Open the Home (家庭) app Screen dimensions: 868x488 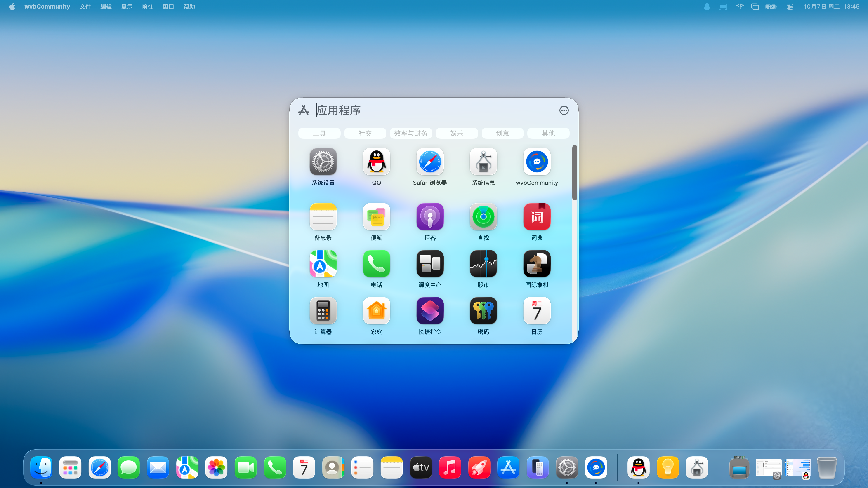pos(376,311)
